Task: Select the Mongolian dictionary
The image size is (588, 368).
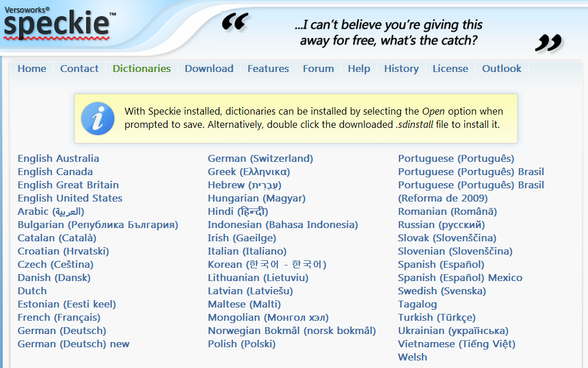Action: coord(268,317)
